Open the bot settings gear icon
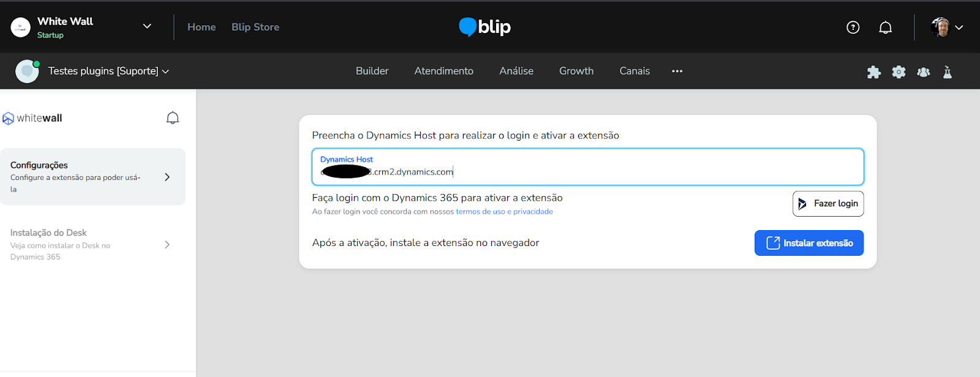 tap(899, 72)
